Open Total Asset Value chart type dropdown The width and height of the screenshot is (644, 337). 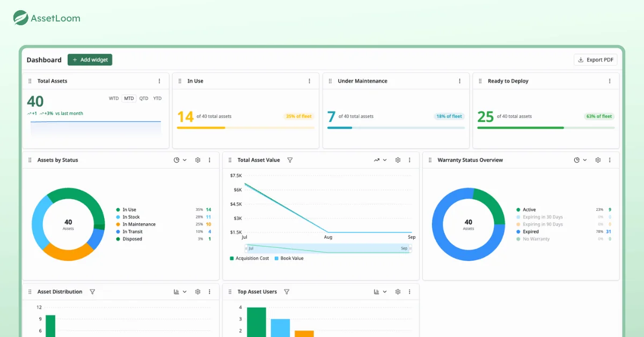380,160
